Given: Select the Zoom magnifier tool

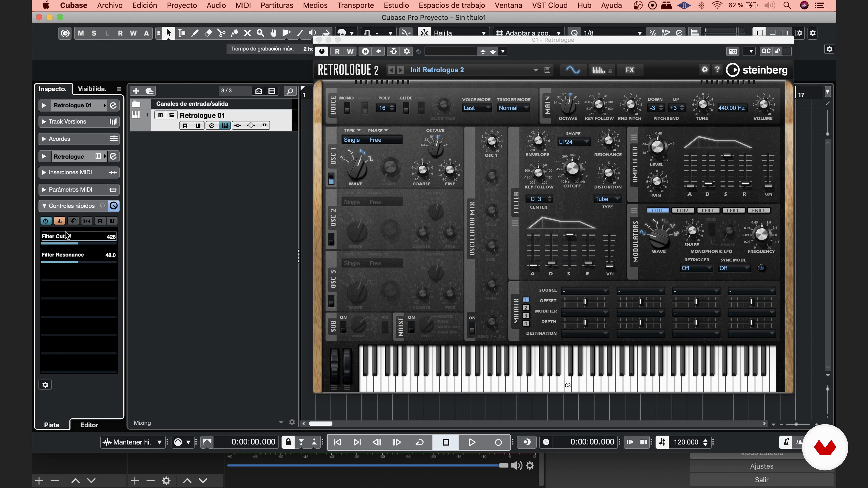Looking at the screenshot, I should [260, 33].
